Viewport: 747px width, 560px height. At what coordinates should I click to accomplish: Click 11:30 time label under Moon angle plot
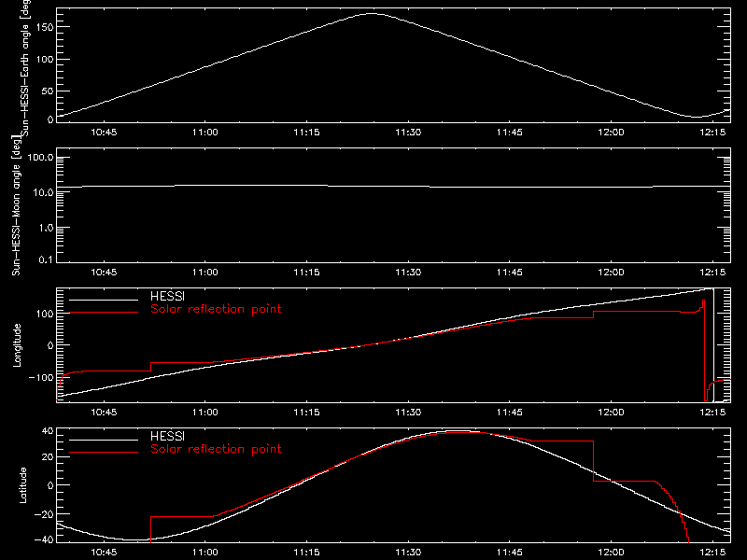(x=408, y=273)
